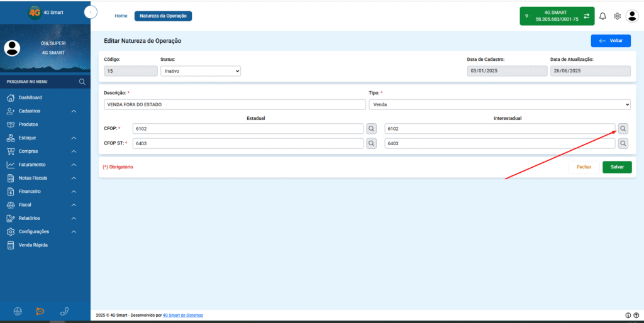
Task: Click CFOP ST Interestadual search icon
Action: pos(623,143)
